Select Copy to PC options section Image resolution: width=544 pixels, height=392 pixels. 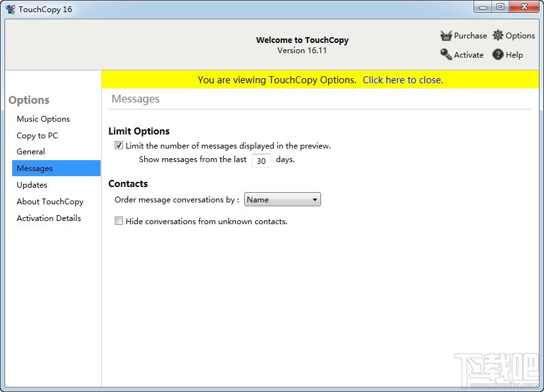click(x=37, y=136)
